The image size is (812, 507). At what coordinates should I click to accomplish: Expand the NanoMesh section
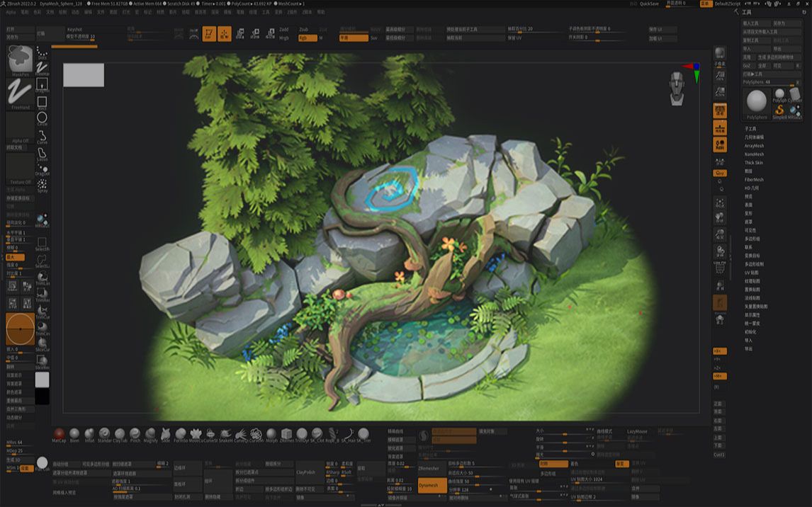pyautogui.click(x=754, y=154)
